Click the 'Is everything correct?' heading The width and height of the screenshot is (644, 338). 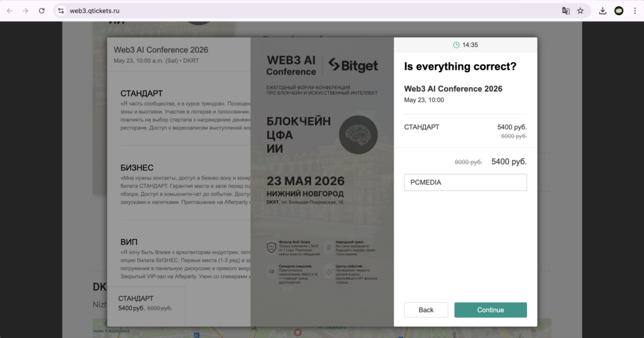click(x=460, y=67)
